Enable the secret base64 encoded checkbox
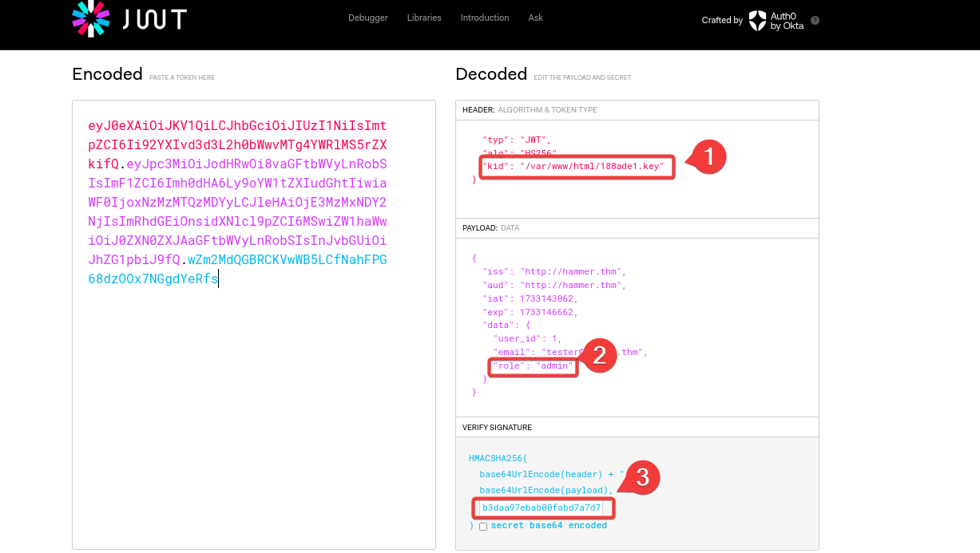 (x=483, y=526)
